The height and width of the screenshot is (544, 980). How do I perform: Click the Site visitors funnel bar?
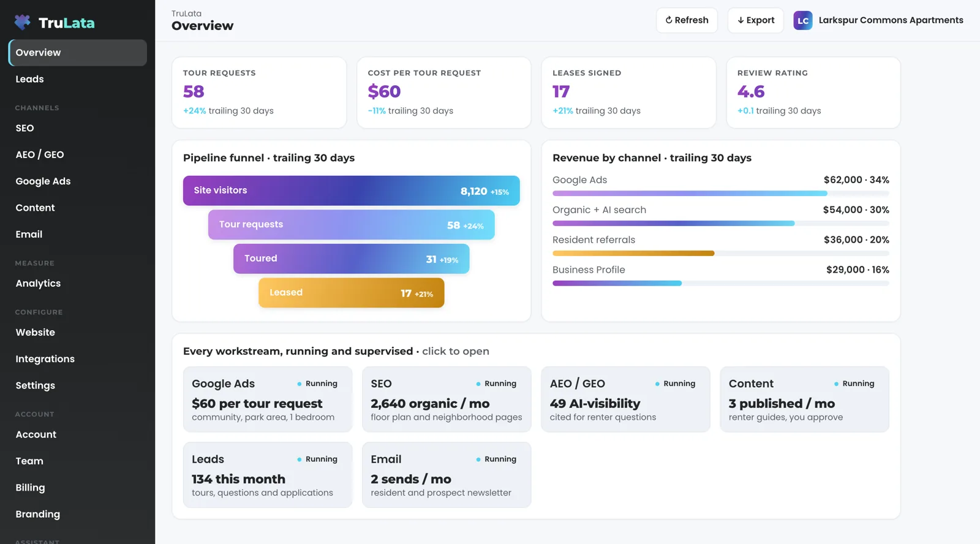coord(352,191)
